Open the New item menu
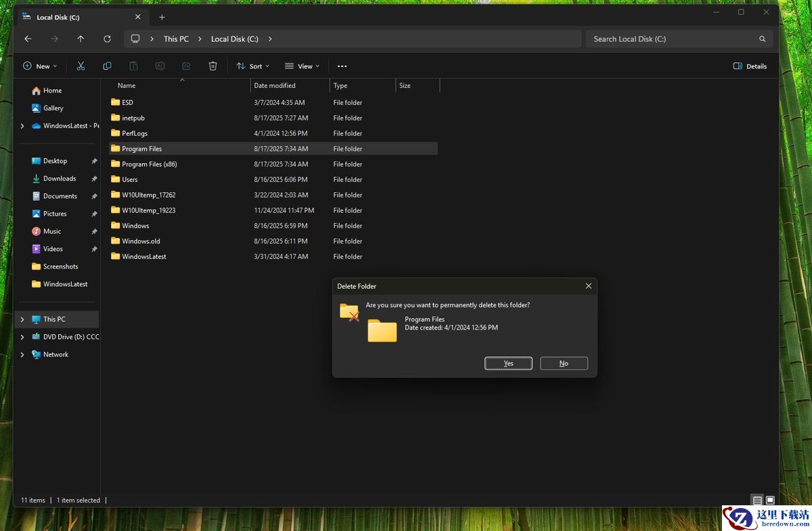812x531 pixels. point(40,66)
